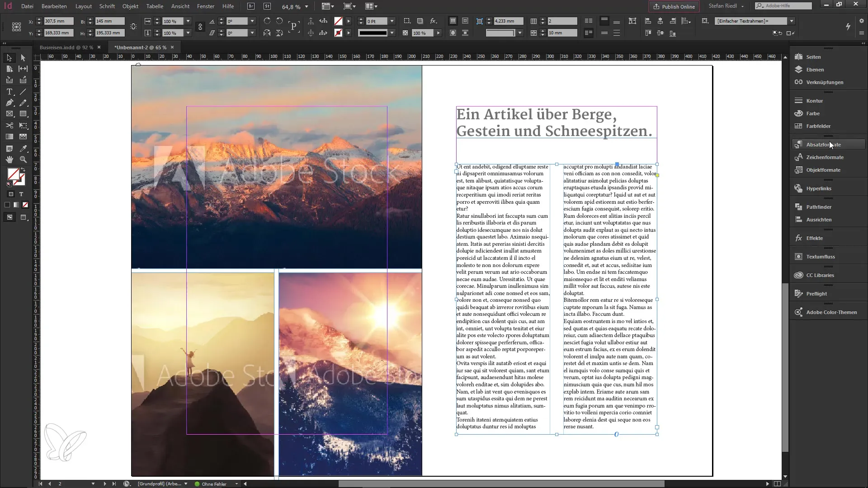Select the Direct Selection tool
This screenshot has width=868, height=488.
click(x=23, y=58)
